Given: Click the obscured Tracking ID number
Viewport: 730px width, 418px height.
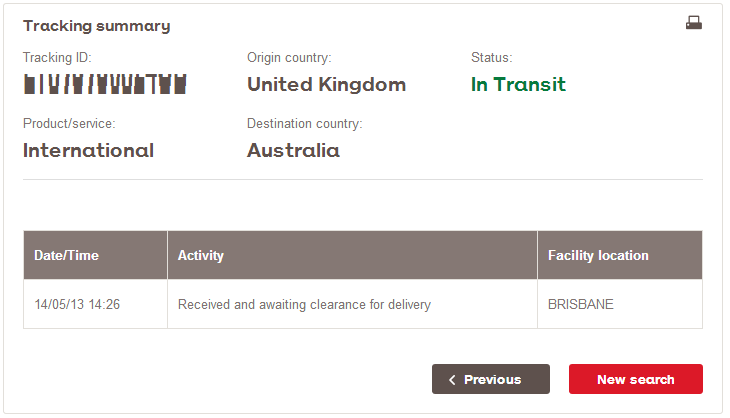Looking at the screenshot, I should pos(105,84).
